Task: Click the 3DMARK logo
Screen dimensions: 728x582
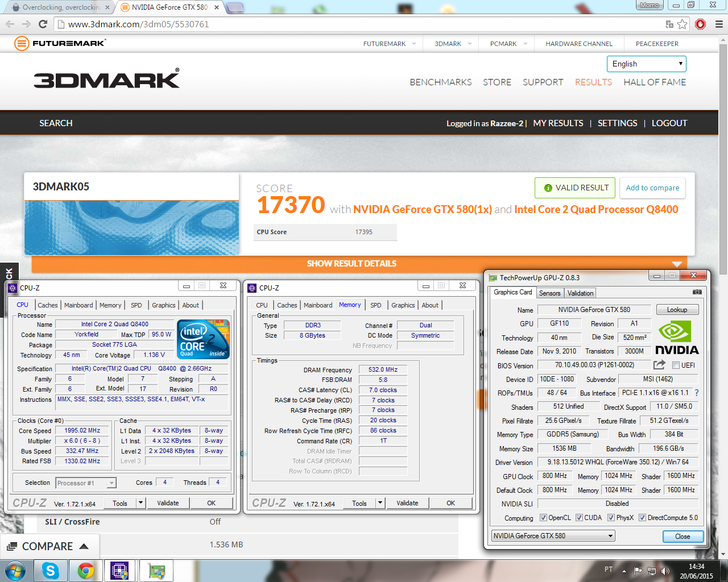Action: [106, 79]
